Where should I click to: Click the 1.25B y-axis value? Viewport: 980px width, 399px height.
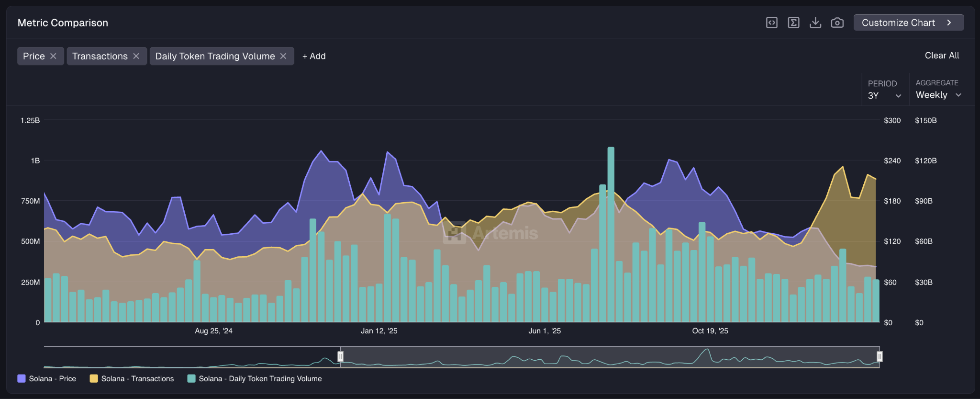[x=30, y=120]
